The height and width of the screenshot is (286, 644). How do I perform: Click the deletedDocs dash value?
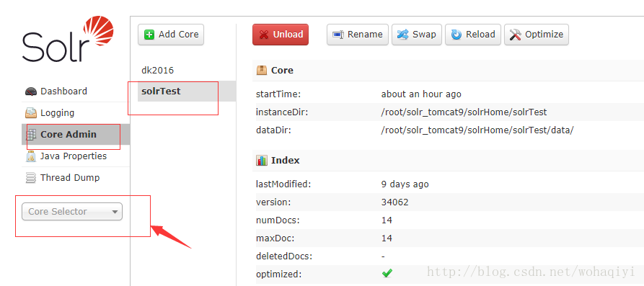click(x=383, y=256)
